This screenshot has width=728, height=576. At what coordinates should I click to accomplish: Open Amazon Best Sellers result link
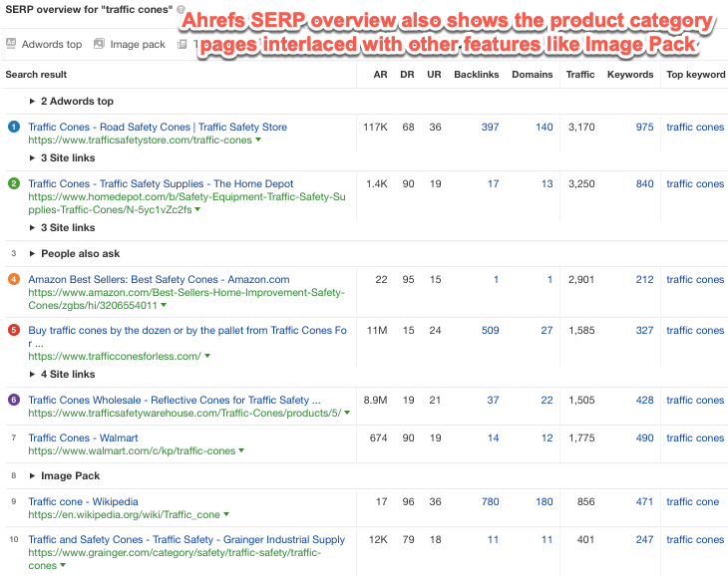tap(159, 279)
